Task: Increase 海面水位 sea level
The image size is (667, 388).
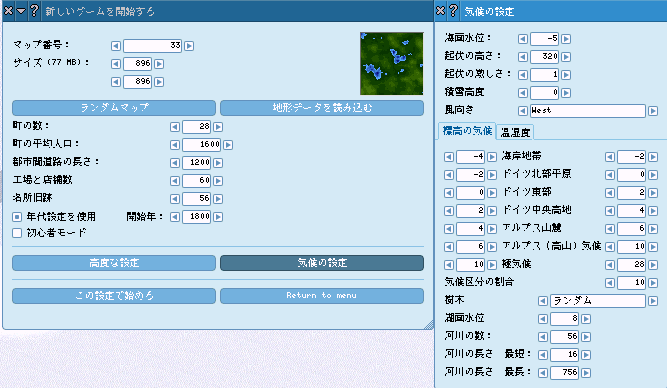Action: (x=566, y=39)
